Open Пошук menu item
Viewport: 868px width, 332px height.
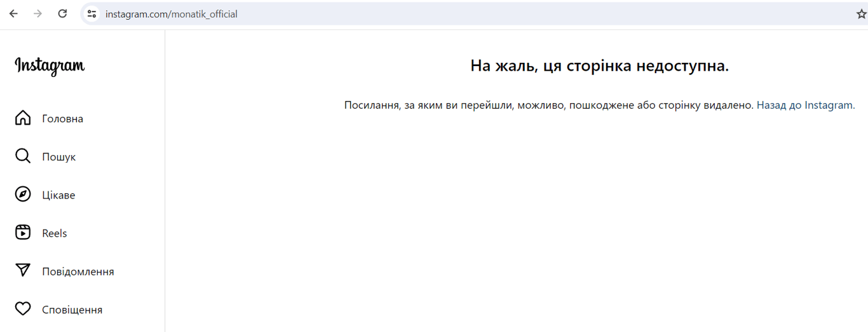(x=58, y=157)
